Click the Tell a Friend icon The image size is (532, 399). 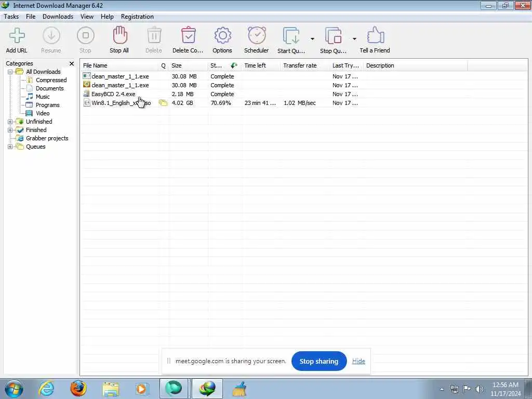(x=375, y=35)
